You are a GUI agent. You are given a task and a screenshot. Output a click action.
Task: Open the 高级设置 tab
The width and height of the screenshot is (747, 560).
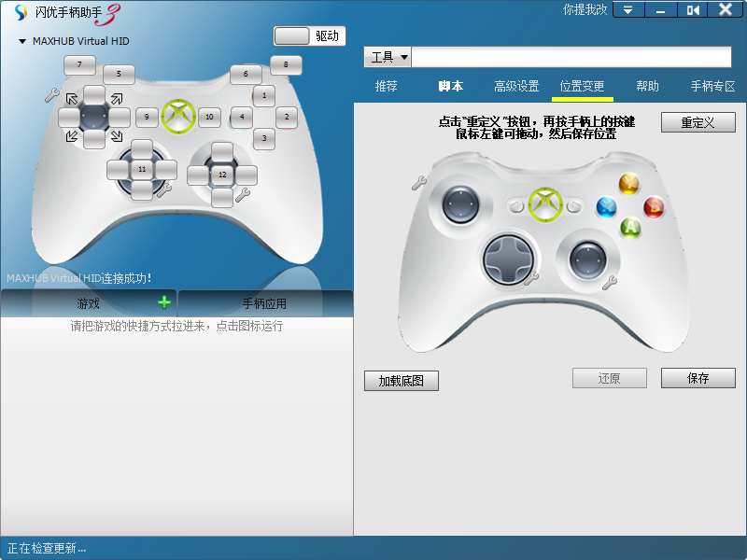[516, 86]
